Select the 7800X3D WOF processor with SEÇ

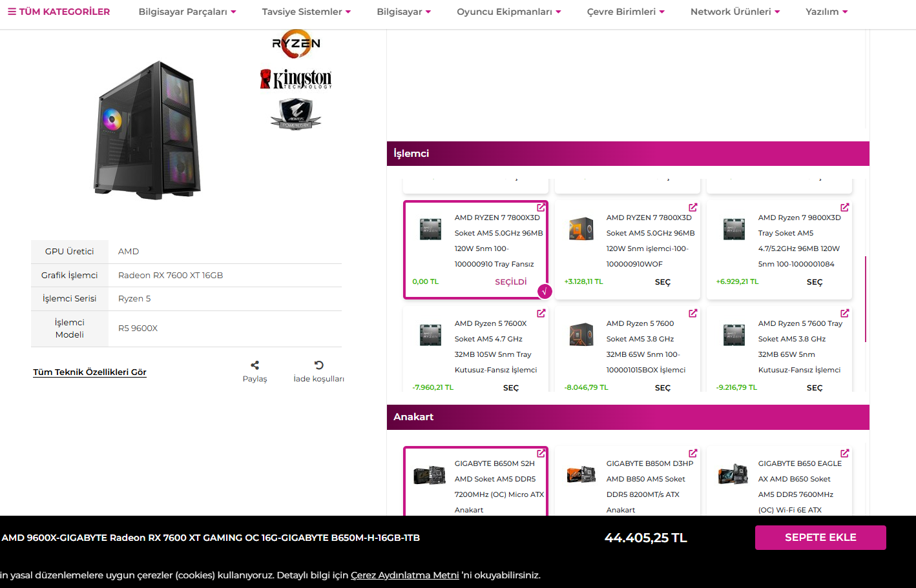[x=663, y=282]
